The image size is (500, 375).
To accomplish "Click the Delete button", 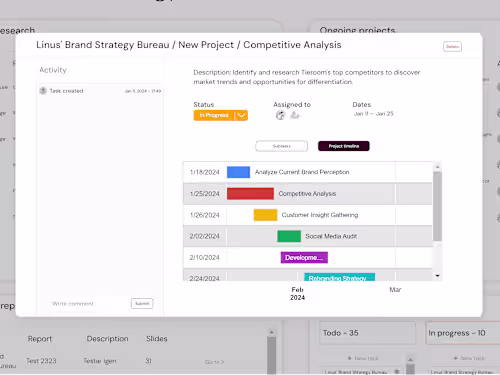I will click(452, 47).
